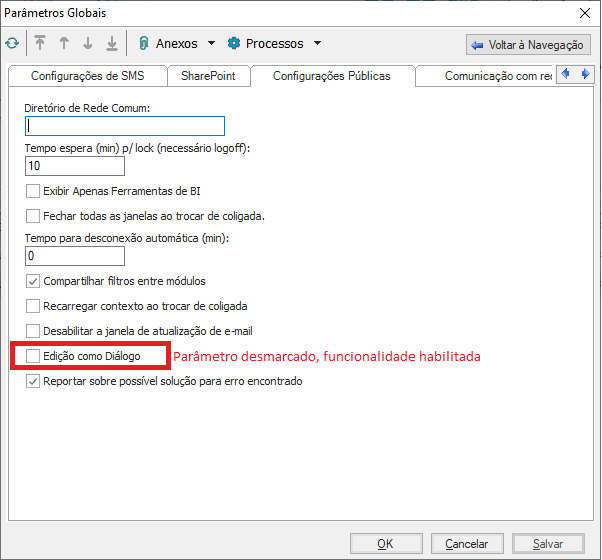Select the Configurações Públicas tab
This screenshot has height=560, width=602.
pyautogui.click(x=332, y=76)
